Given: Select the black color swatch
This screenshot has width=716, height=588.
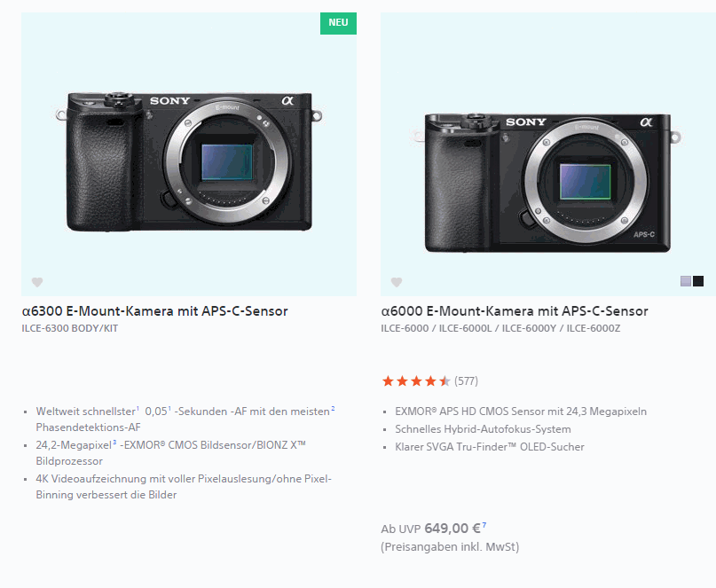Looking at the screenshot, I should pyautogui.click(x=698, y=281).
